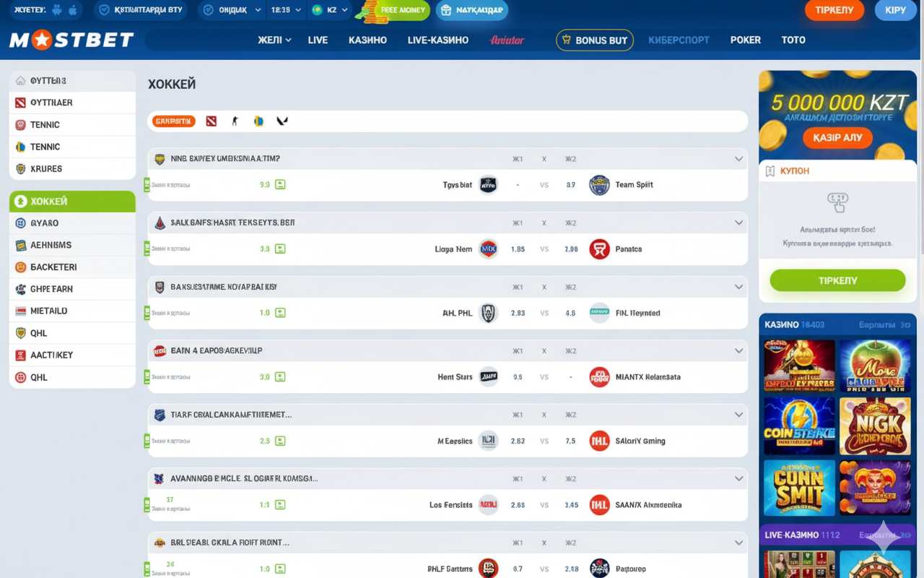
Task: Open the live stream icon in Hent Stars row
Action: (280, 377)
